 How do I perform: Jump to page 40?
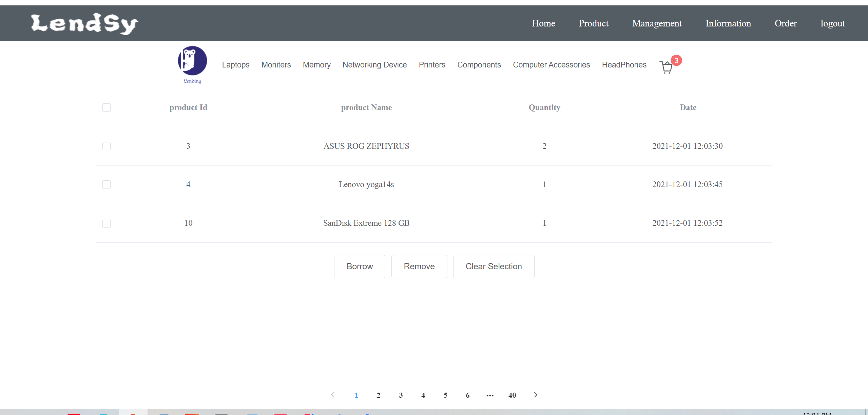512,395
